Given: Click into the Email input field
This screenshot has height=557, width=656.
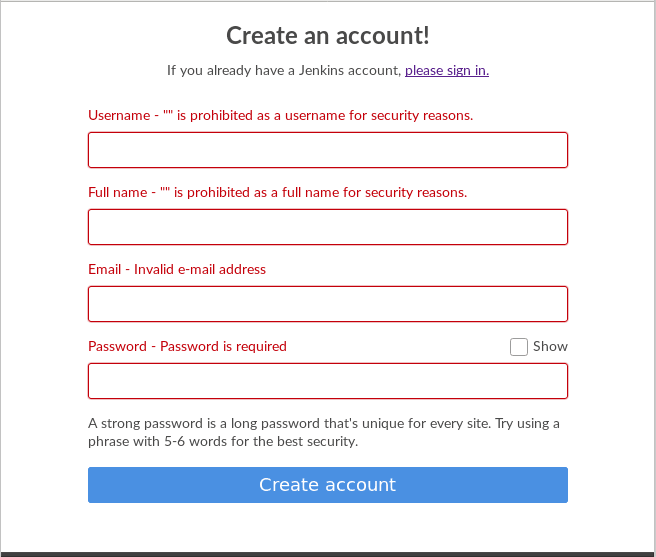Looking at the screenshot, I should pyautogui.click(x=328, y=304).
